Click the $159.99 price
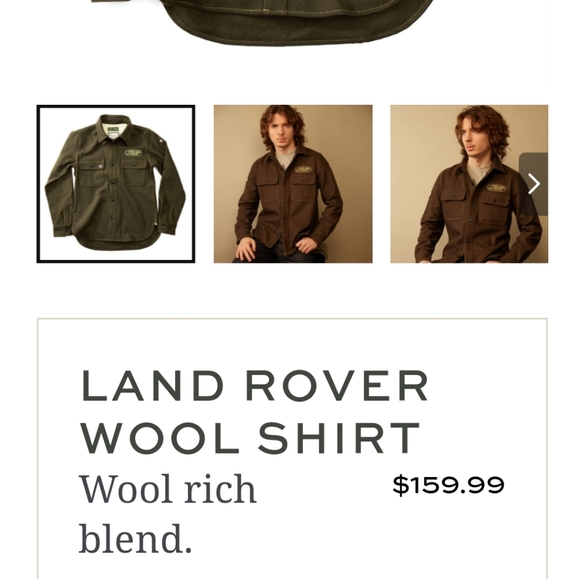This screenshot has height=579, width=580. coord(448,485)
